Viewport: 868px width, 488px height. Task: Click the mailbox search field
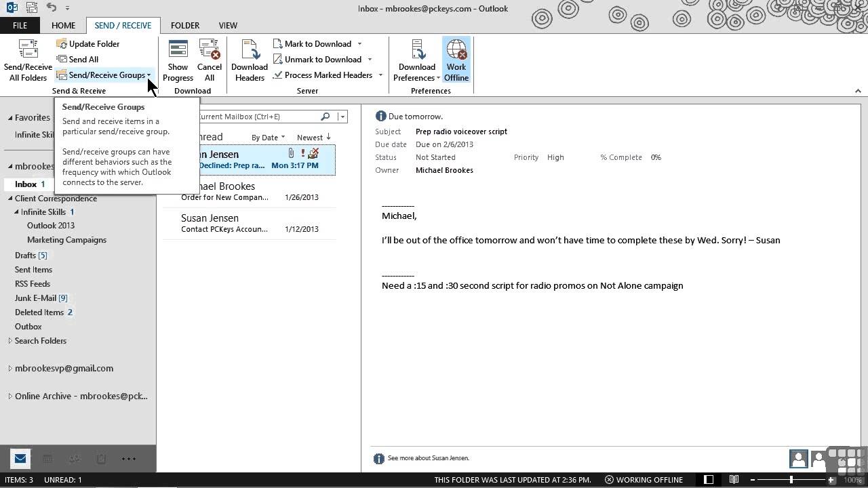coord(258,117)
